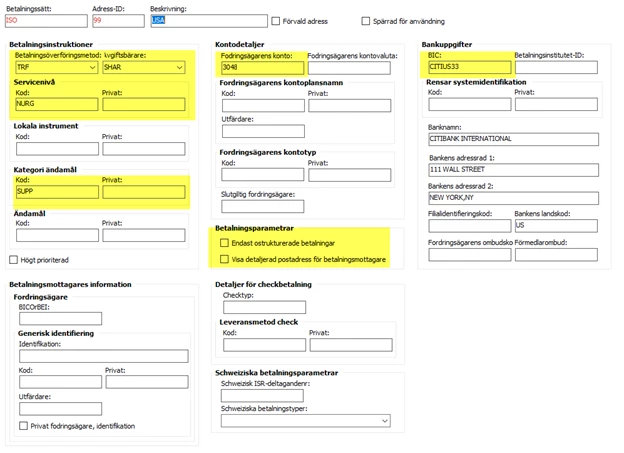This screenshot has width=624, height=453.
Task: Click Checktyp field
Action: point(264,307)
